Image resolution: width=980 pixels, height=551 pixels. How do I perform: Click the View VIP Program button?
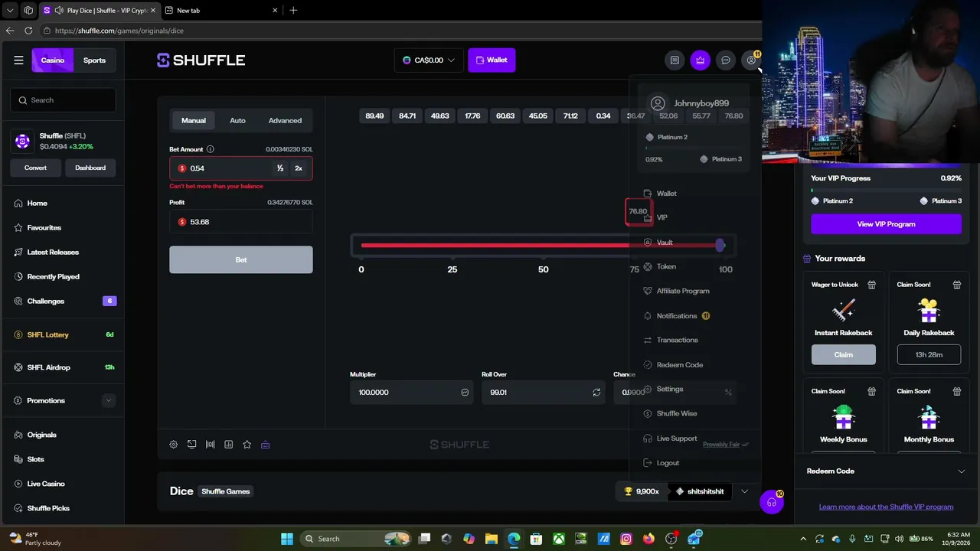[886, 224]
